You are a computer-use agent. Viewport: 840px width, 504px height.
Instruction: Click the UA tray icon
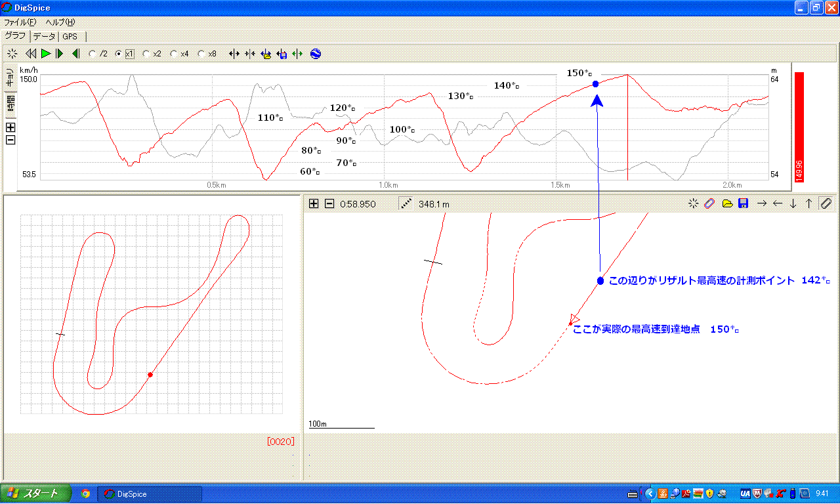pyautogui.click(x=745, y=493)
